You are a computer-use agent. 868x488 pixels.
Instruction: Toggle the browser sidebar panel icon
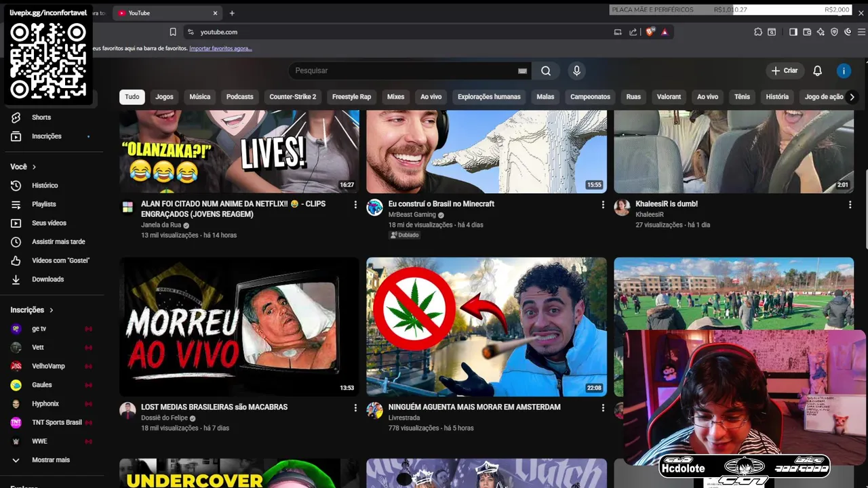(793, 32)
